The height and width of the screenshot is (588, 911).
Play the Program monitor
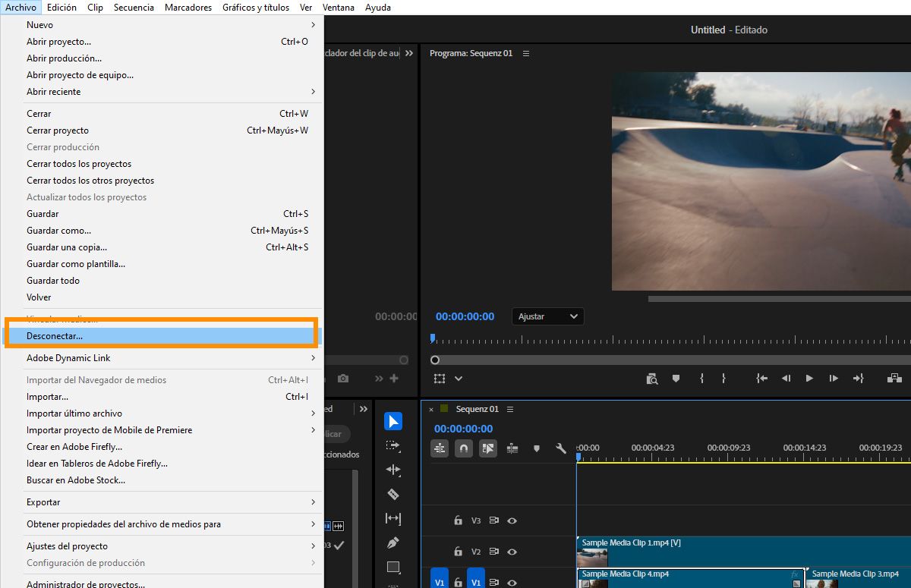click(x=809, y=378)
